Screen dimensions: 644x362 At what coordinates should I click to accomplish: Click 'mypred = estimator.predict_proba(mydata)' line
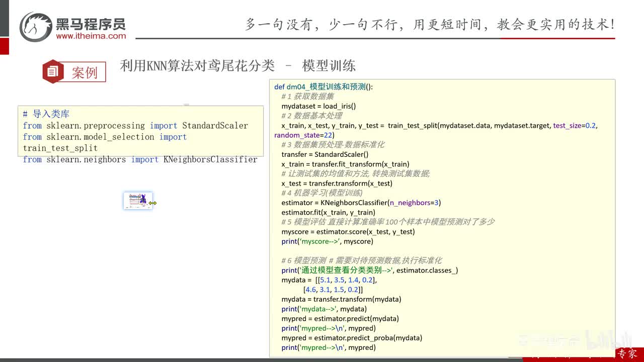tap(352, 338)
